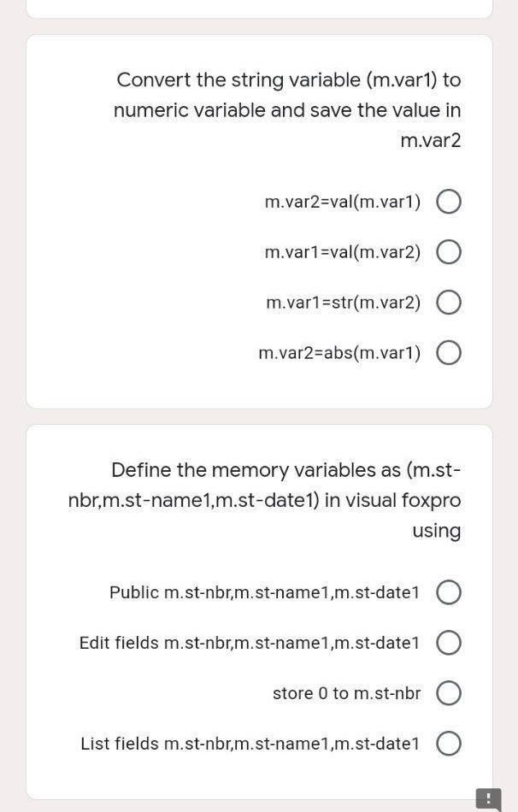Select answer m.var1=val(m.var2)
Viewport: 518px width, 812px height.
pyautogui.click(x=449, y=252)
